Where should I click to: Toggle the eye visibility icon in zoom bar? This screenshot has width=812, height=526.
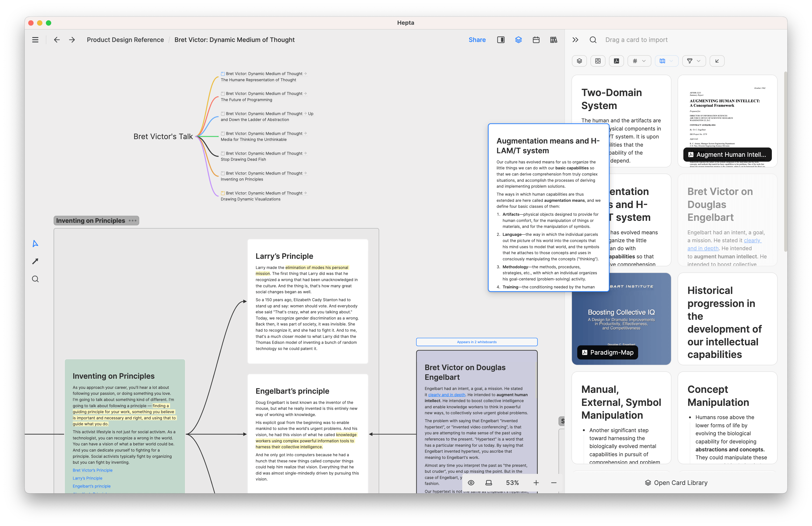point(471,483)
